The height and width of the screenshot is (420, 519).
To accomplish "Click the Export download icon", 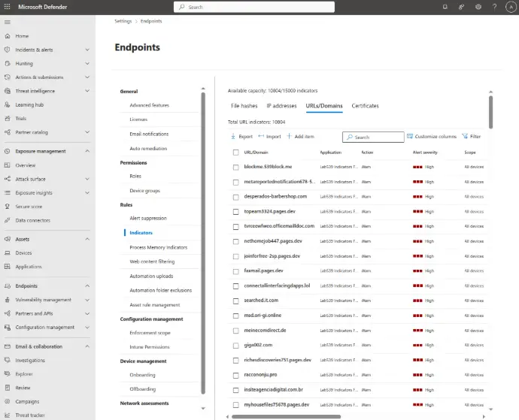I will pyautogui.click(x=233, y=136).
